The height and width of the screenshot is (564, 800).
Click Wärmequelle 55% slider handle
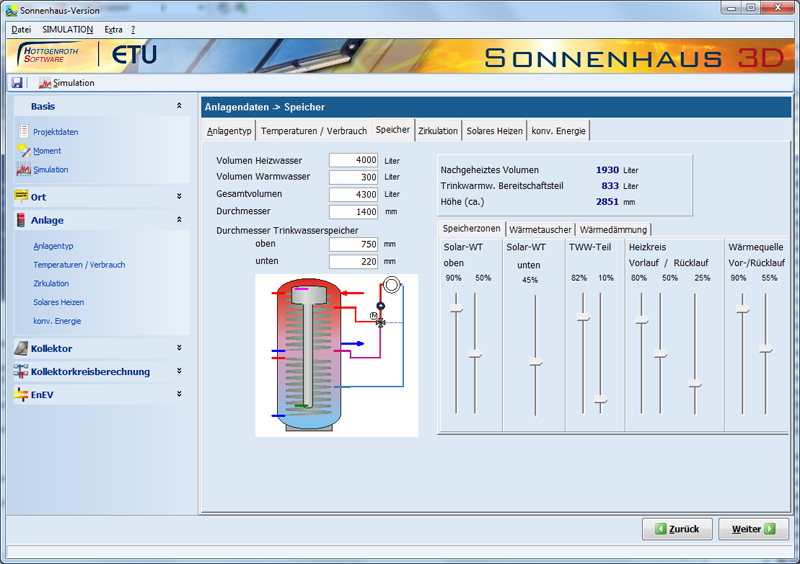tap(766, 349)
